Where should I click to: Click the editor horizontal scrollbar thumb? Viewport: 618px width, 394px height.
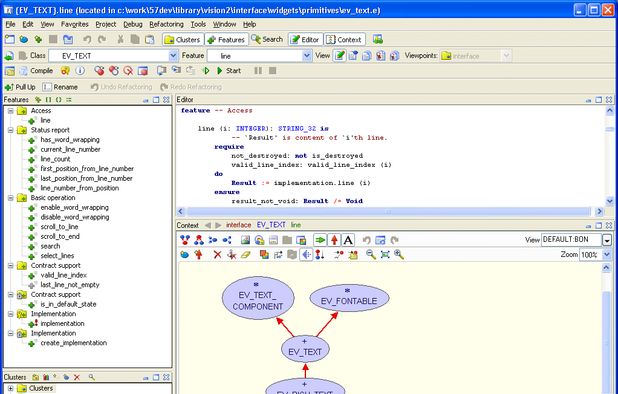point(389,212)
